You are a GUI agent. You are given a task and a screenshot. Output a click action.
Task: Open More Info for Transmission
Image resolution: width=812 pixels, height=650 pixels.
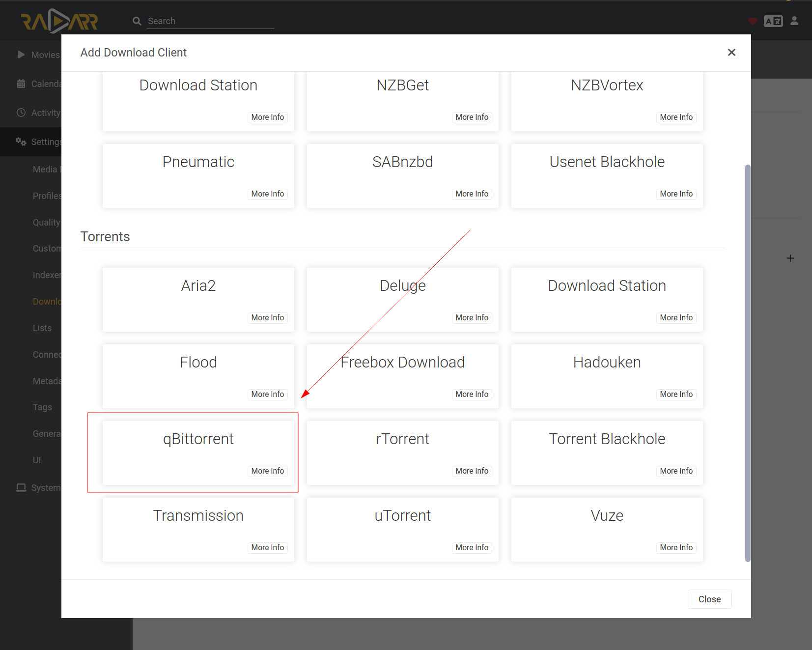pos(268,547)
